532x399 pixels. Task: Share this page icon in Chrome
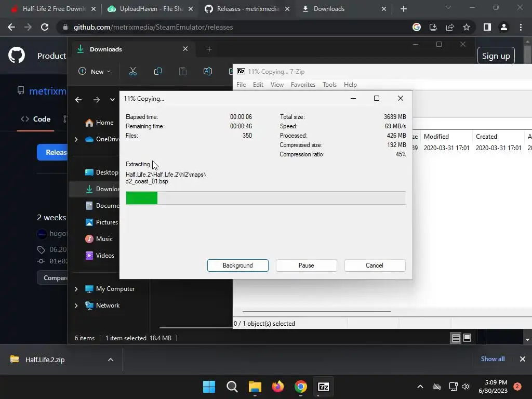450,27
